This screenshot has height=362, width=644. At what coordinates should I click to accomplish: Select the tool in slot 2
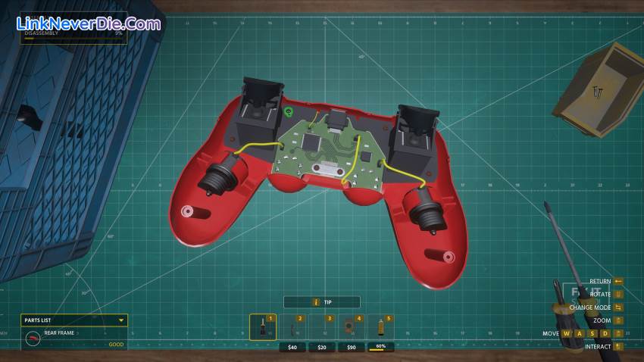tap(292, 327)
